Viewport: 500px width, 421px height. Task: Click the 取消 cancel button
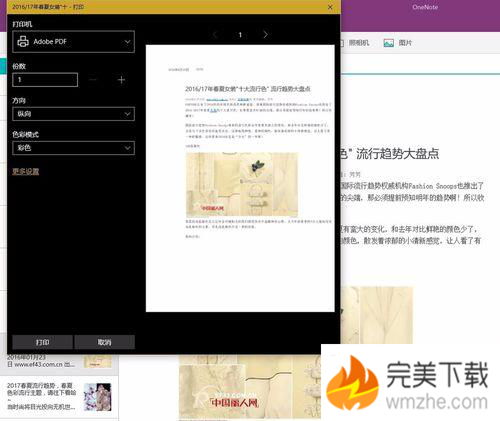pos(104,342)
